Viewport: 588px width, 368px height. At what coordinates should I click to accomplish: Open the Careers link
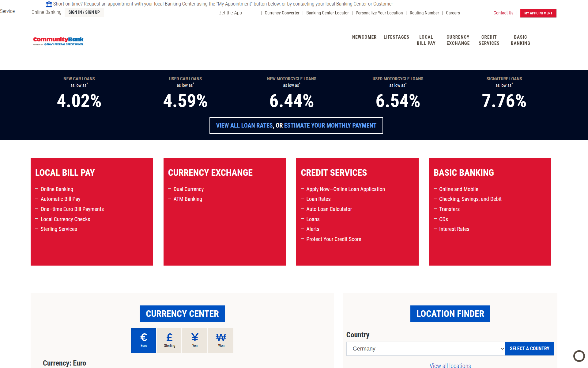[453, 13]
